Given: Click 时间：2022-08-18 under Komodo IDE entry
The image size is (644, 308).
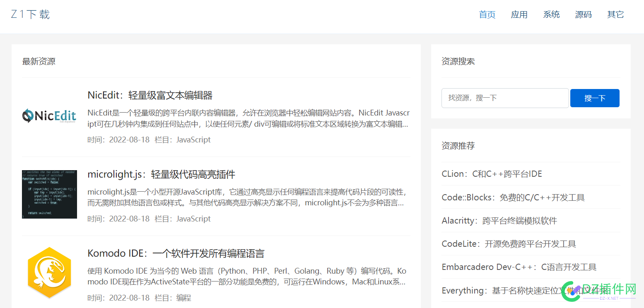Looking at the screenshot, I should coord(118,298).
